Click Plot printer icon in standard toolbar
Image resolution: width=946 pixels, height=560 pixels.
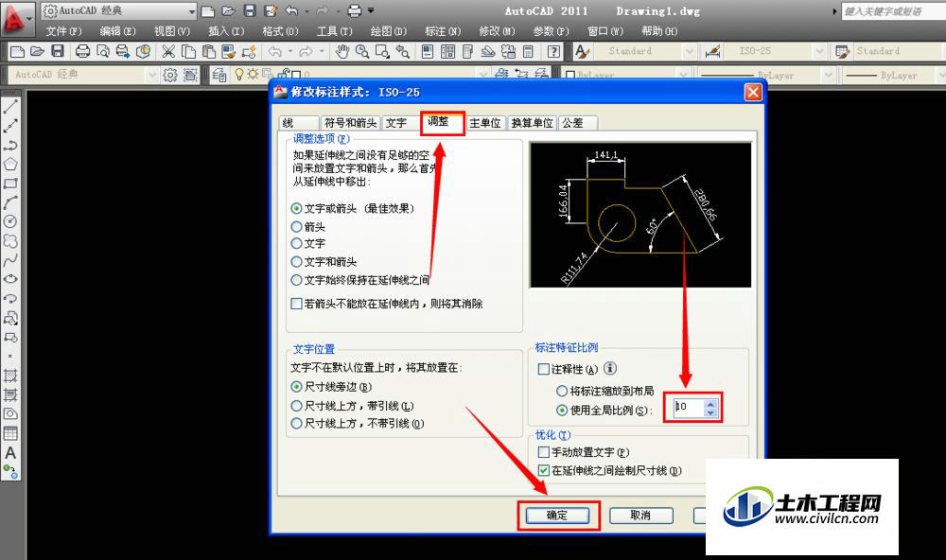pyautogui.click(x=82, y=51)
